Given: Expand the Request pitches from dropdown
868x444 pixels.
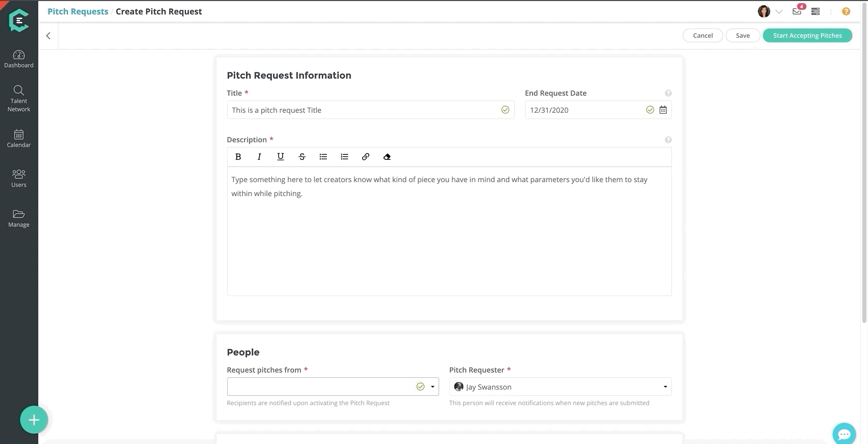Looking at the screenshot, I should (432, 387).
